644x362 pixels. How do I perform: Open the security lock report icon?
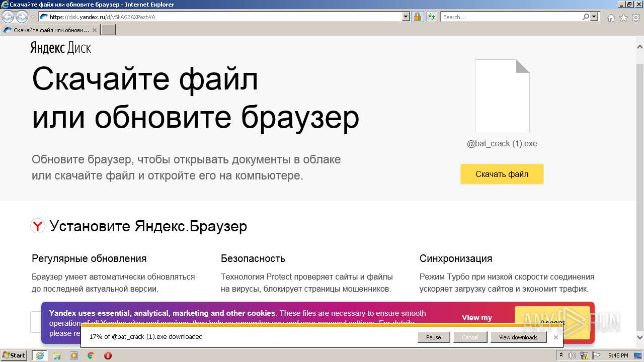pyautogui.click(x=417, y=17)
